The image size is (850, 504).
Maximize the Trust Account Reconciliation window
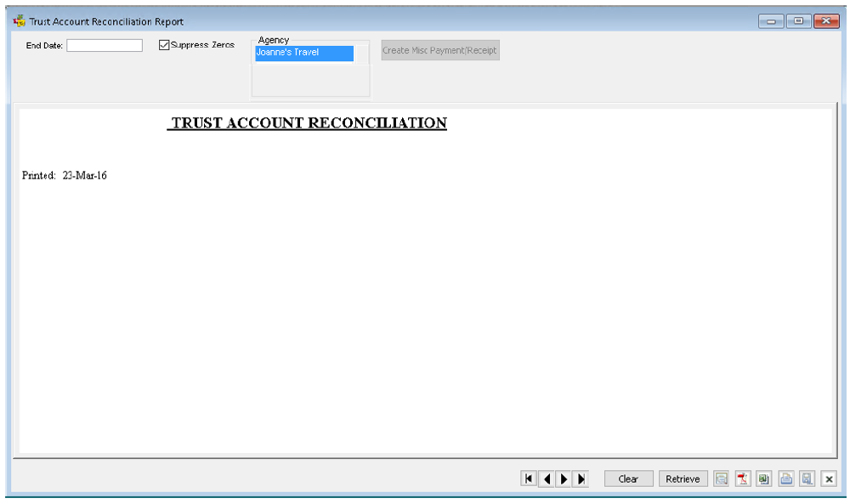click(798, 21)
